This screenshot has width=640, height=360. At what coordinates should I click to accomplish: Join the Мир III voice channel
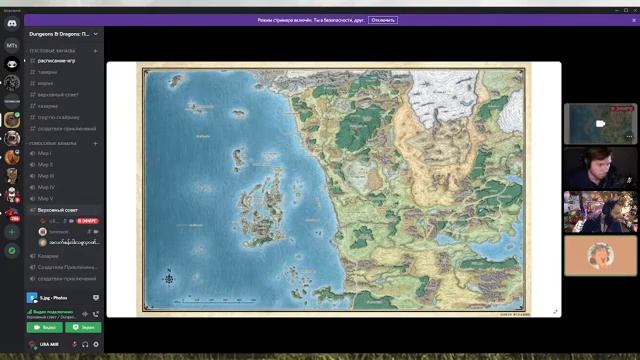pos(64,176)
